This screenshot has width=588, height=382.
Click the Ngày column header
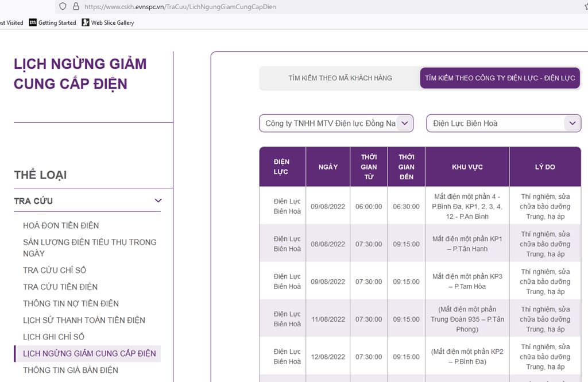point(328,167)
